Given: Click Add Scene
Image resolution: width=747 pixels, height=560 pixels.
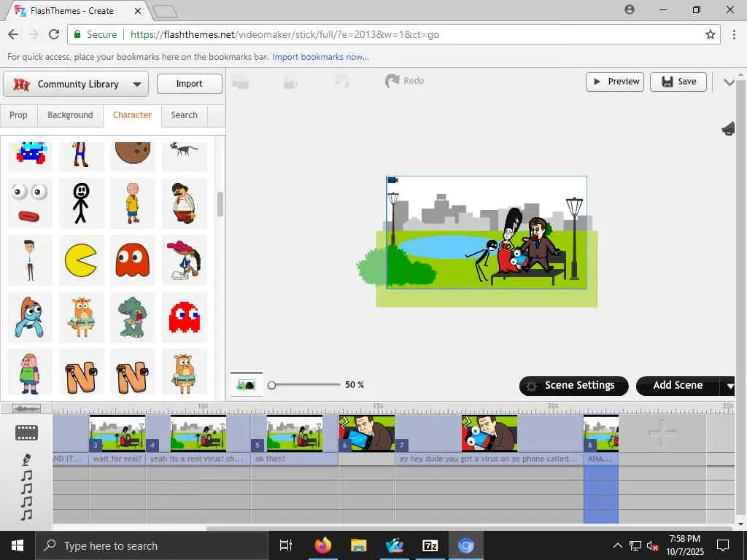Looking at the screenshot, I should click(x=678, y=386).
